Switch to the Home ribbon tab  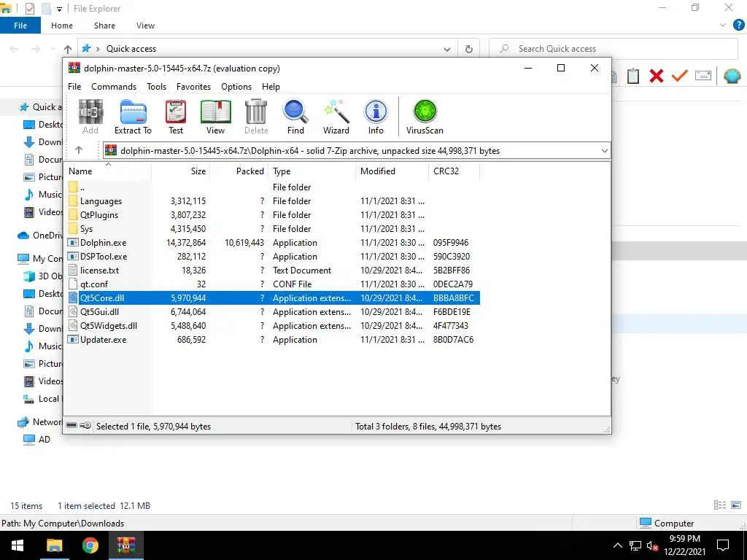click(62, 26)
